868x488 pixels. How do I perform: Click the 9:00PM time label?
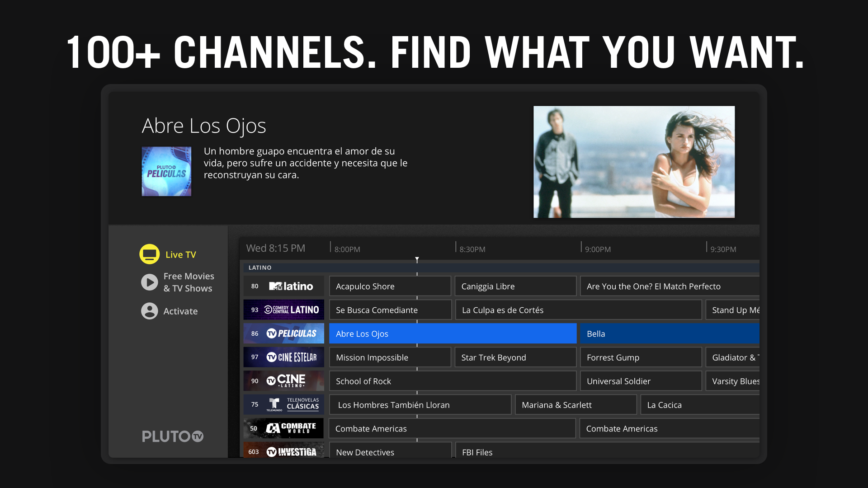[x=598, y=249]
